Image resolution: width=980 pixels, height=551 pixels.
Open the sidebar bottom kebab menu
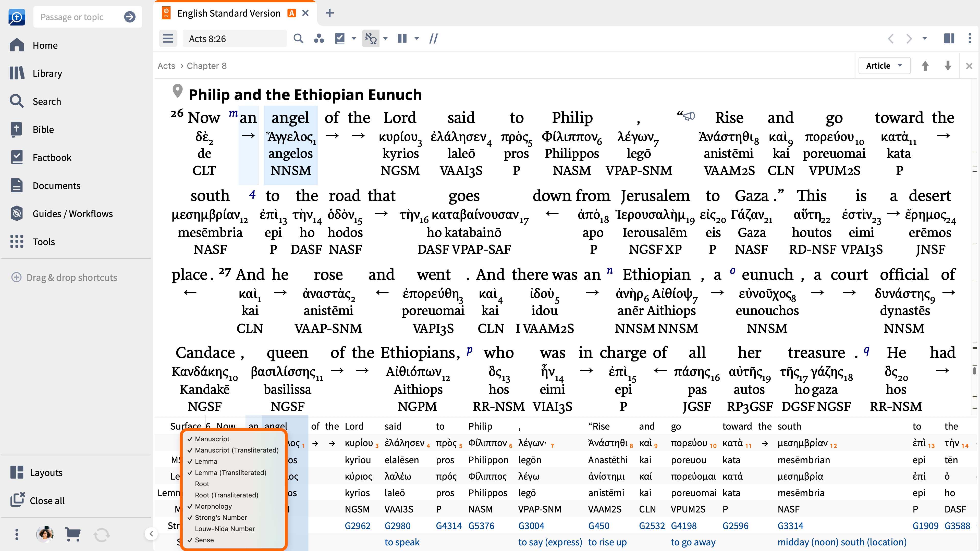pyautogui.click(x=16, y=534)
